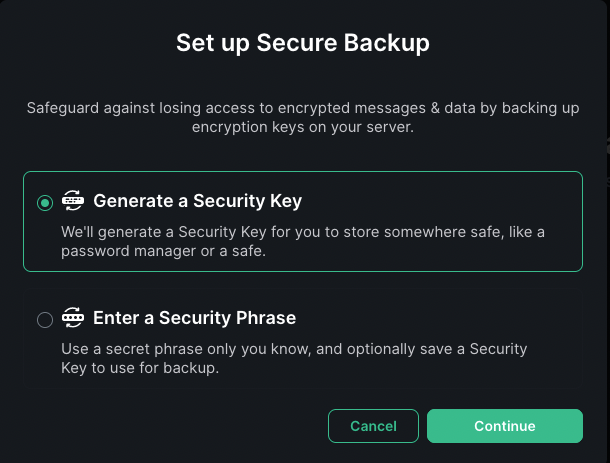The image size is (610, 463).
Task: Click the word "Backup" in the title
Action: pos(387,43)
